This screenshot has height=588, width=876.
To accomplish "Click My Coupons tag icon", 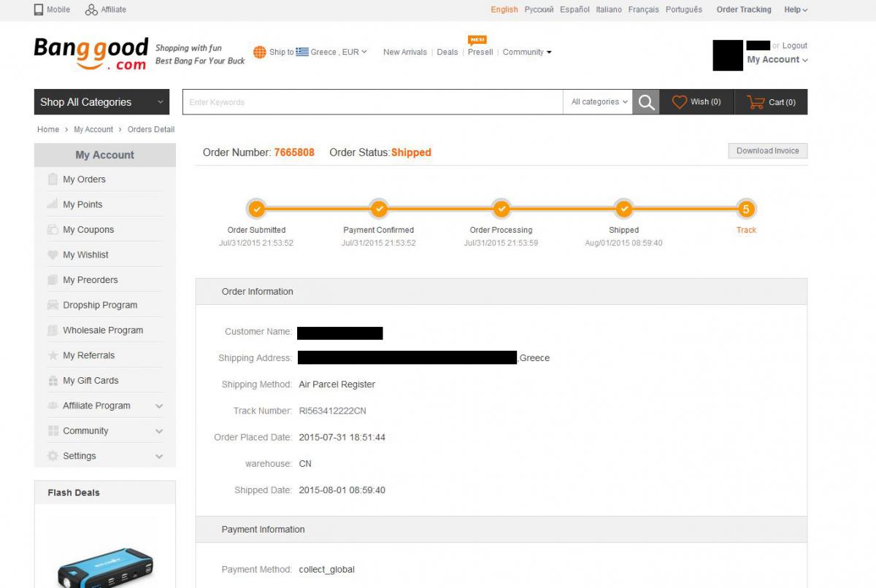I will click(x=53, y=230).
